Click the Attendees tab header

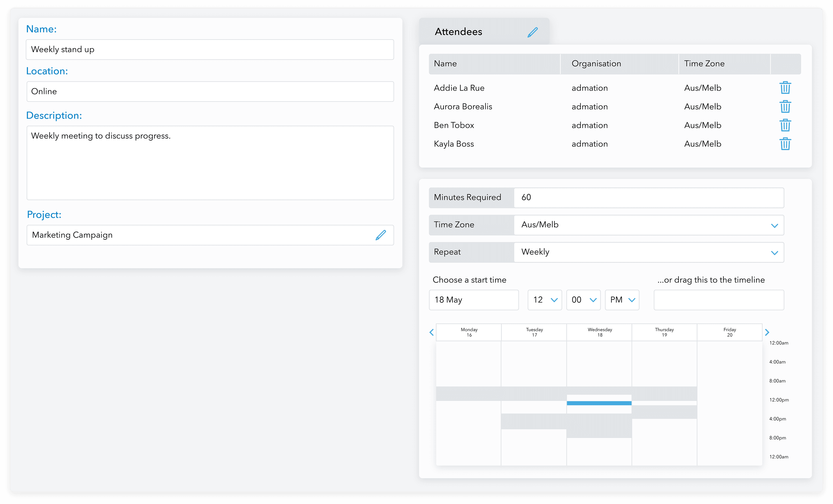coord(459,32)
